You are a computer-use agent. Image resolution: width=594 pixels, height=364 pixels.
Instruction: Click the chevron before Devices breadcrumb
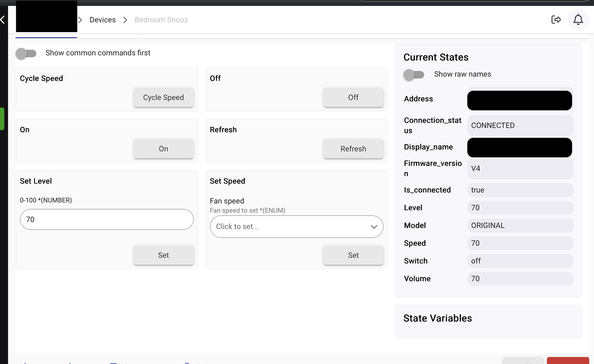(x=80, y=20)
